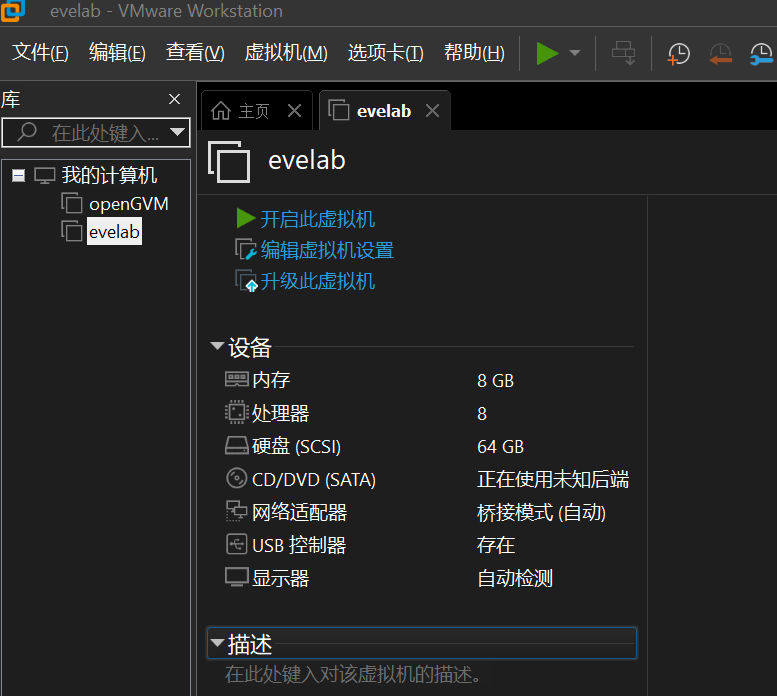Click the green power on toolbar icon

pyautogui.click(x=546, y=53)
